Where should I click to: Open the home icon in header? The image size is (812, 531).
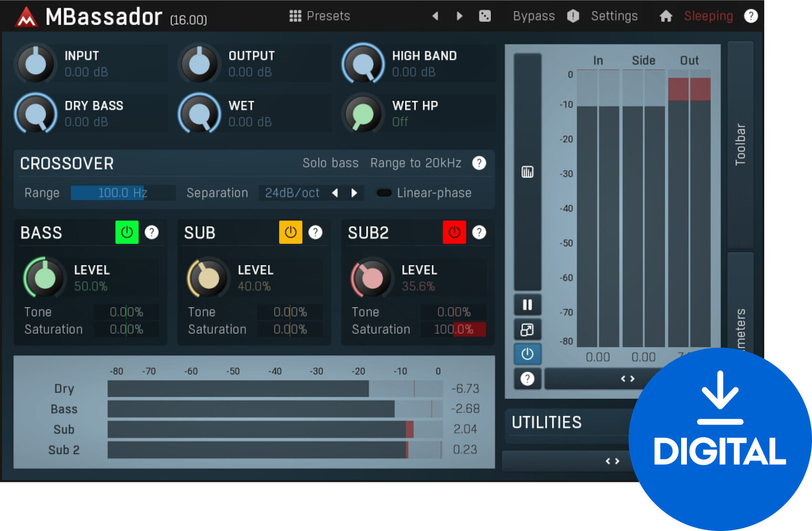pos(666,16)
